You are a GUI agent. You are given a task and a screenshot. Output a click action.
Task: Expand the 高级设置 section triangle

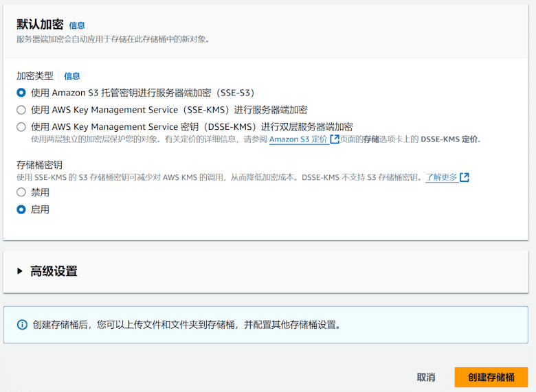(20, 271)
